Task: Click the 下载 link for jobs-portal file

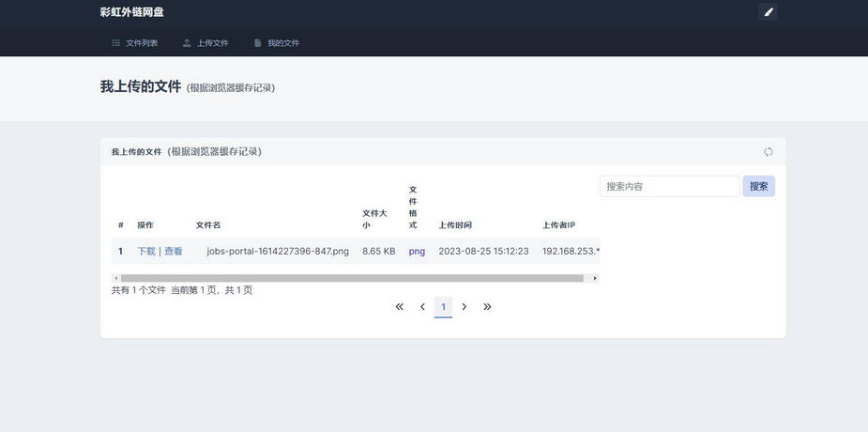Action: (x=146, y=251)
